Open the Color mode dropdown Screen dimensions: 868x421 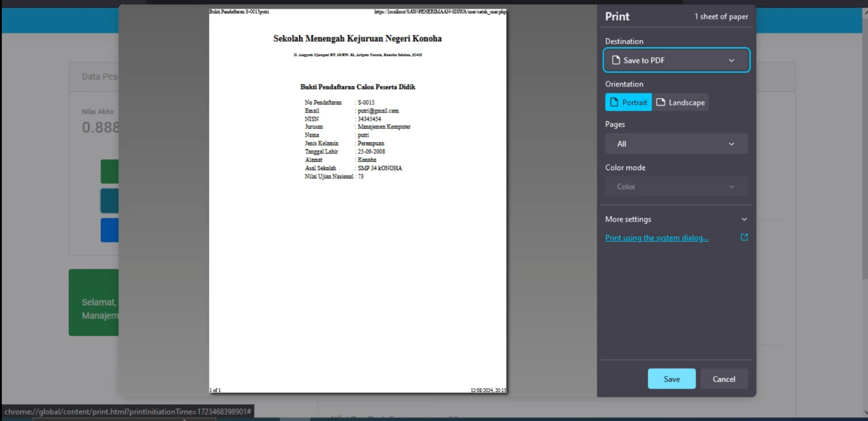676,186
